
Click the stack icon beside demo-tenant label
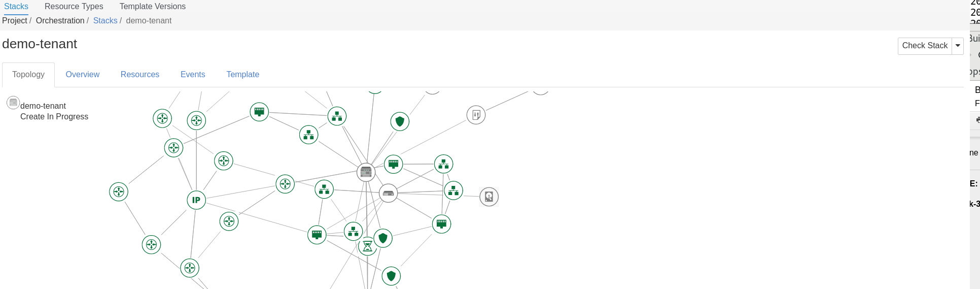point(13,103)
